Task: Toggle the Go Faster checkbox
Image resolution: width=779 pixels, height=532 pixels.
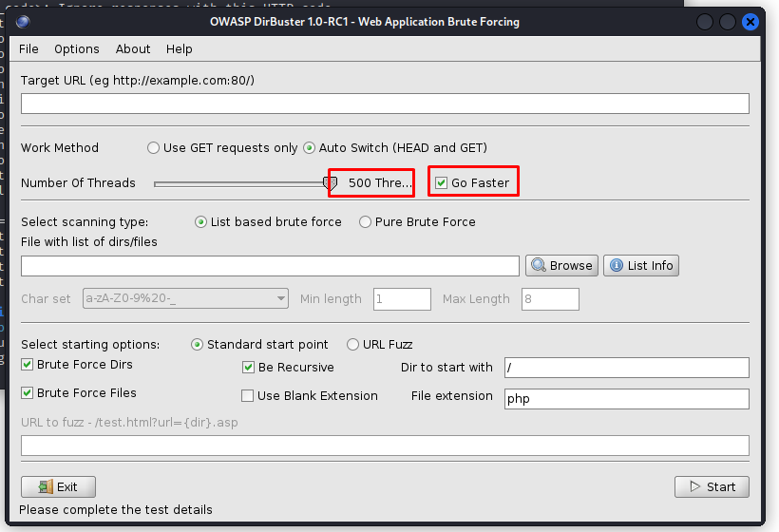Action: pyautogui.click(x=441, y=182)
